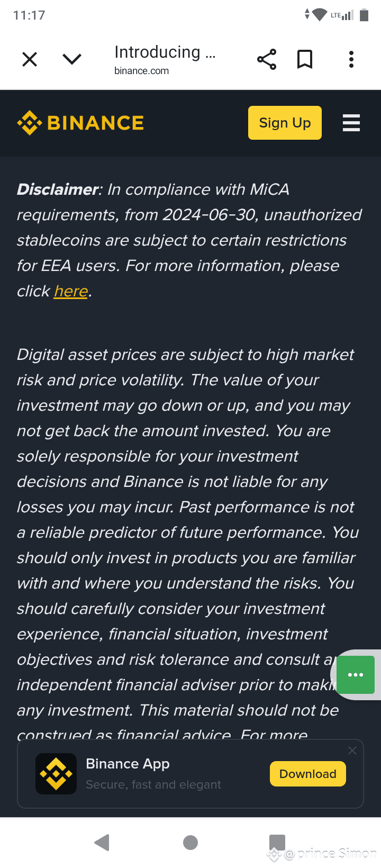
Task: Close the browser custom tab
Action: click(x=30, y=59)
